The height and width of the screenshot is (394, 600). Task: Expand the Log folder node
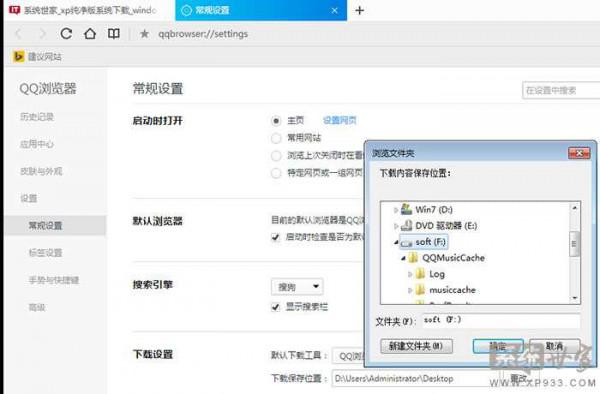(x=410, y=274)
